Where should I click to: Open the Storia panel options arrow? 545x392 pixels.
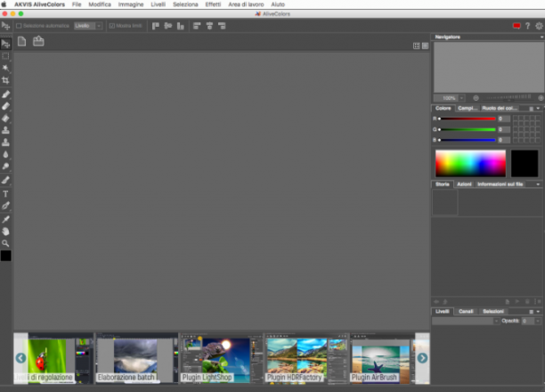tap(538, 184)
